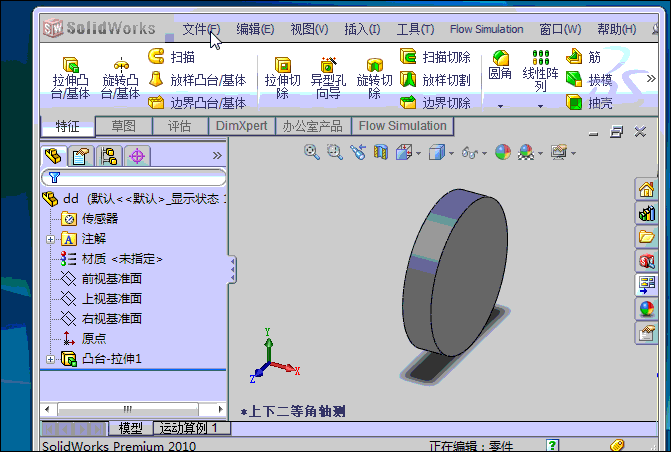
Task: Open the 文件(F) menu
Action: tap(201, 29)
